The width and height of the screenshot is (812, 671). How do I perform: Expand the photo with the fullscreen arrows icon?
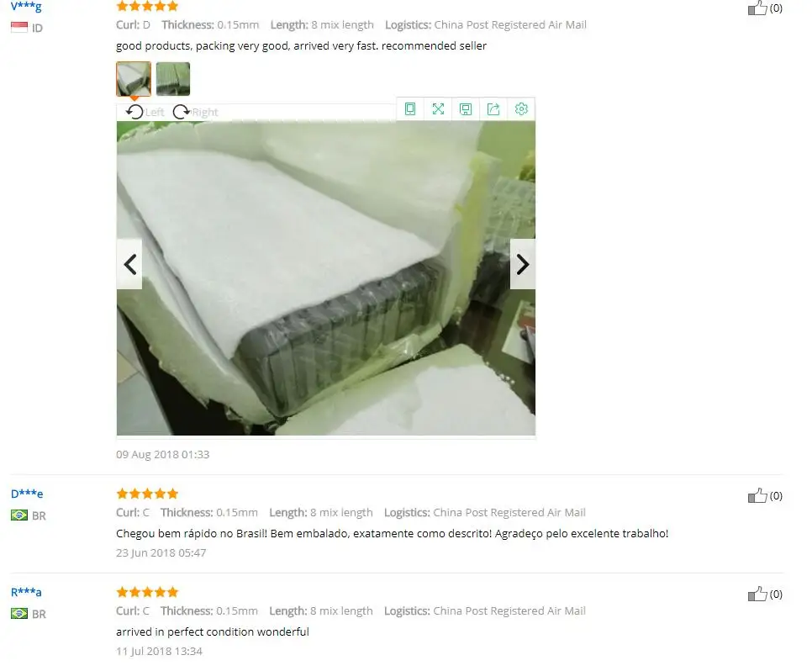tap(438, 108)
